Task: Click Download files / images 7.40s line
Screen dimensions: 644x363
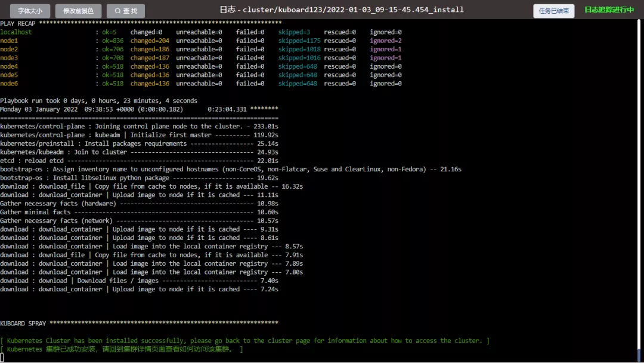Action: pos(139,281)
